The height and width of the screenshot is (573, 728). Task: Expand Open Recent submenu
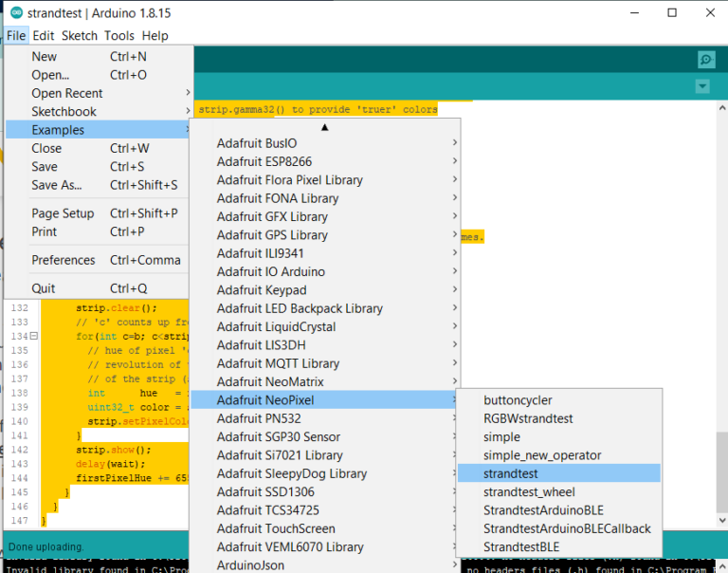[x=99, y=93]
